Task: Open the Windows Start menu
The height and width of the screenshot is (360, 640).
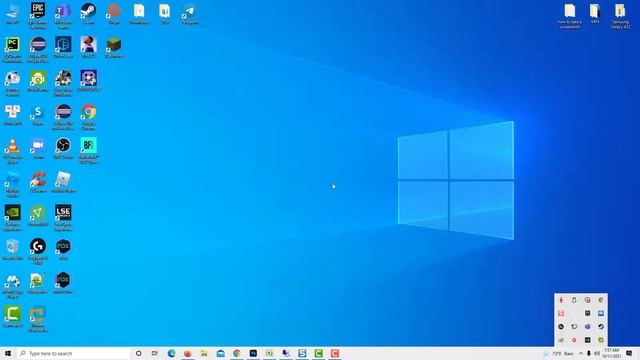Action: point(8,353)
